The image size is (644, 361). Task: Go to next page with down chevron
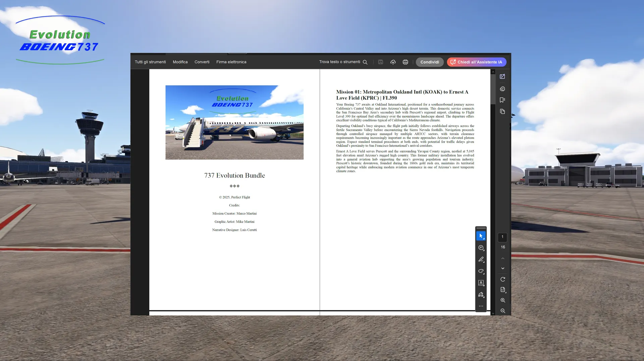coord(503,268)
